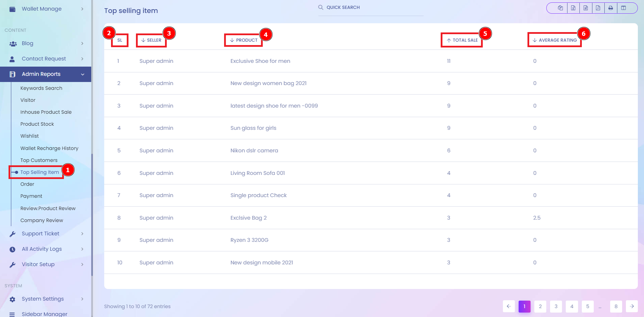Open Wallet Recharge History report

click(49, 148)
